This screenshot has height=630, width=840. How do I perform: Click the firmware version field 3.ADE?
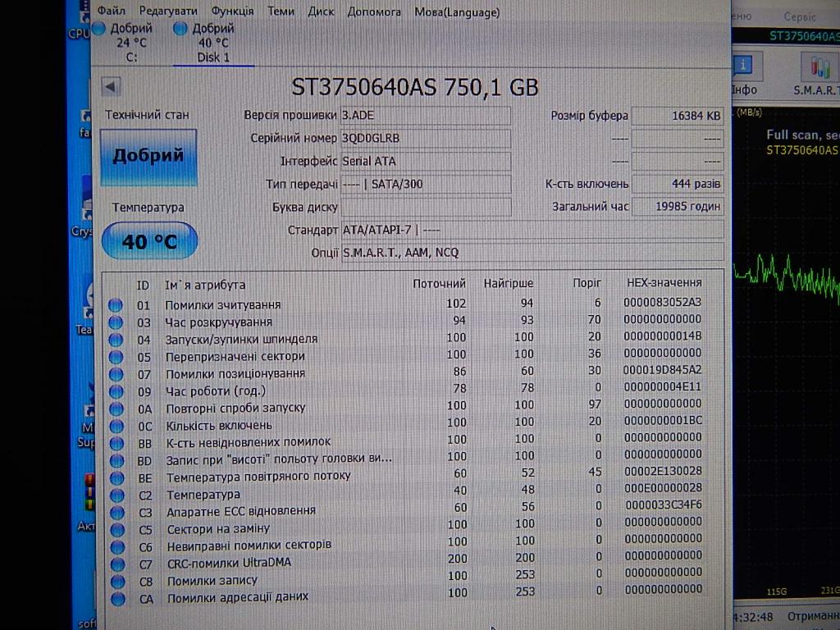point(426,115)
